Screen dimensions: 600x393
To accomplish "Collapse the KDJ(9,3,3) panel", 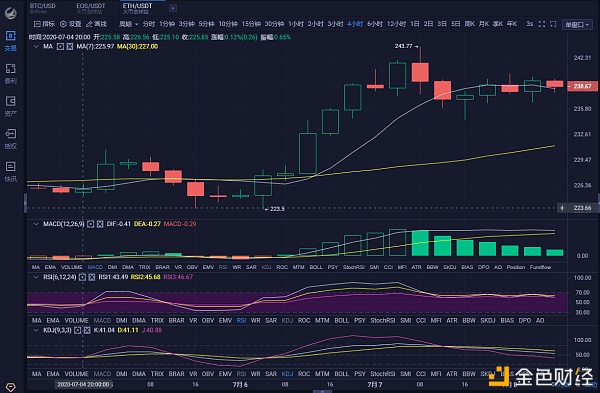I will (x=36, y=330).
